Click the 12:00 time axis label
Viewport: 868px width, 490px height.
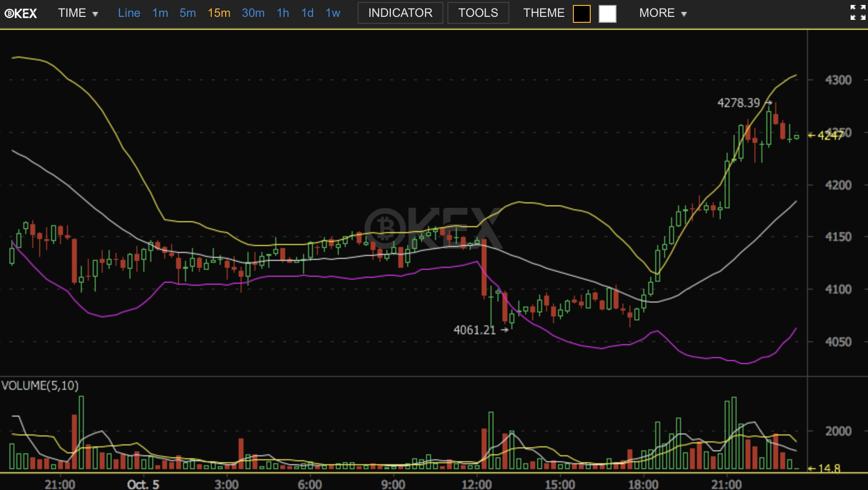[x=477, y=485]
